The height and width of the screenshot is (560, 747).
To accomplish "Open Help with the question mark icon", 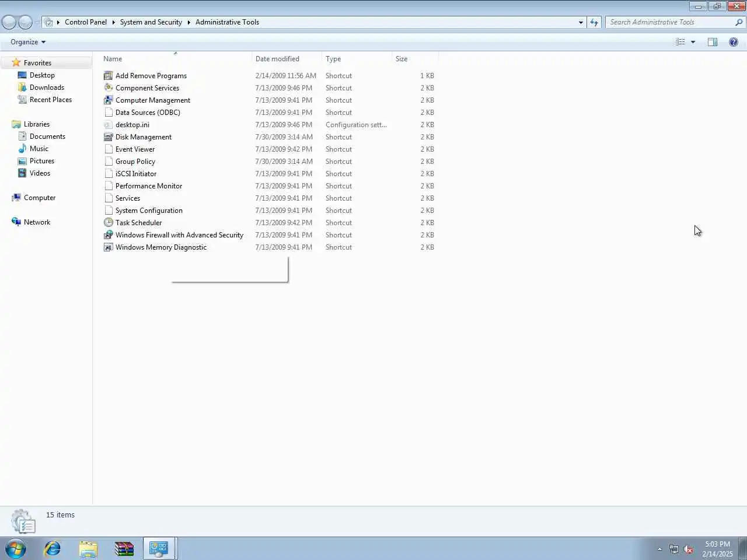I will point(734,42).
